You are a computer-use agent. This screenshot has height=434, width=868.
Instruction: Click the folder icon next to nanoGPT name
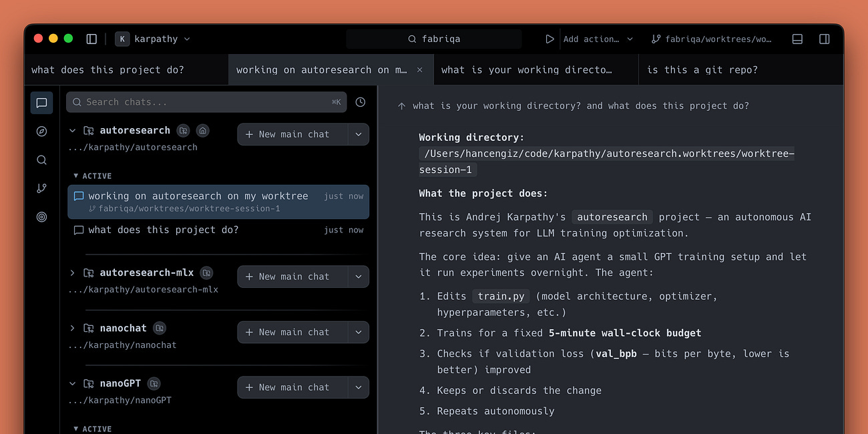tap(88, 383)
